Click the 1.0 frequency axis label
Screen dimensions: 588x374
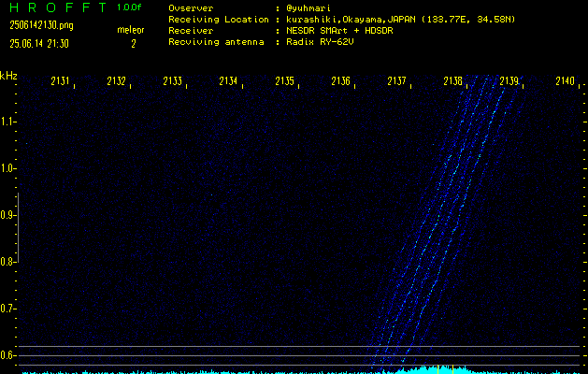7,168
